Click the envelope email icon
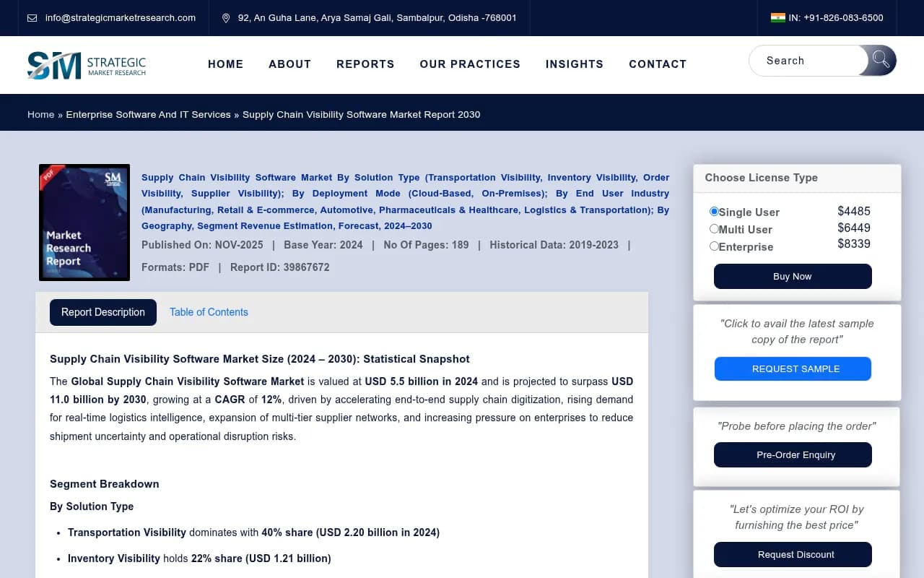 (x=32, y=18)
